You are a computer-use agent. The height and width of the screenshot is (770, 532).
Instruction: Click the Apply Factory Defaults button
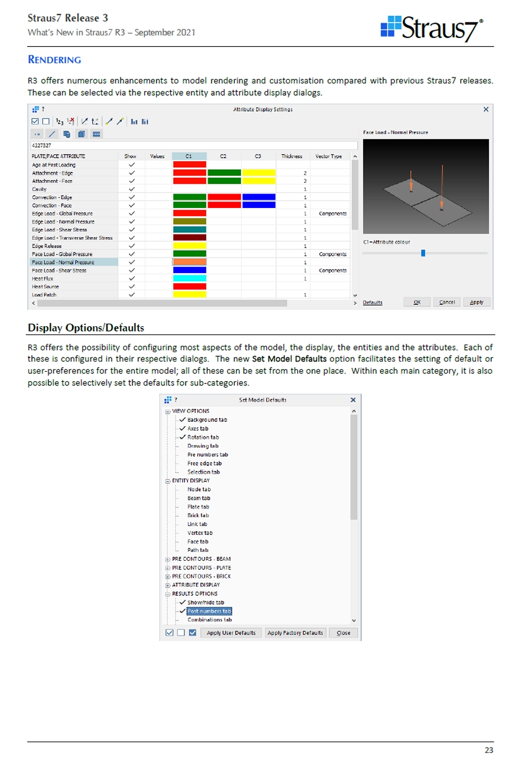click(x=295, y=632)
